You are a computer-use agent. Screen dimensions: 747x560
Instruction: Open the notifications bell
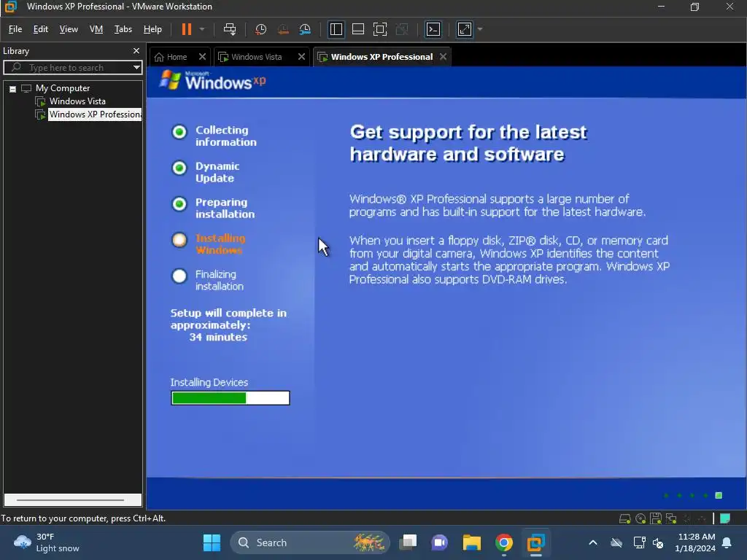[x=727, y=542]
